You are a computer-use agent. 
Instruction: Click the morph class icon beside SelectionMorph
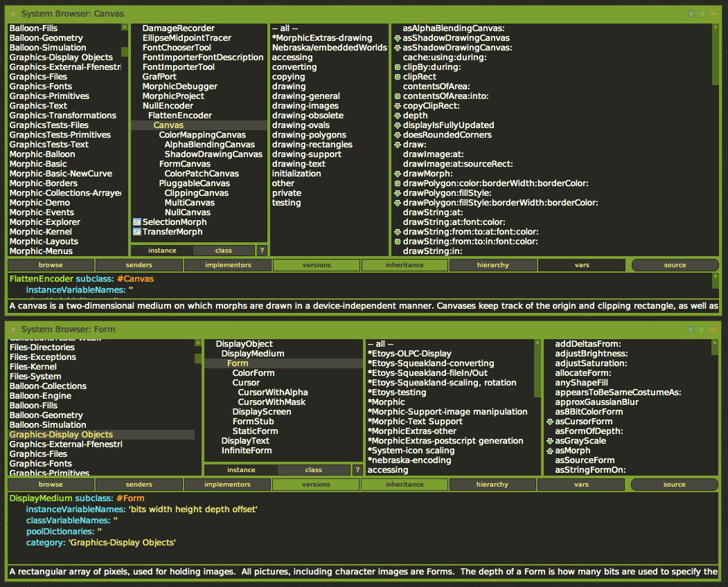tap(137, 222)
